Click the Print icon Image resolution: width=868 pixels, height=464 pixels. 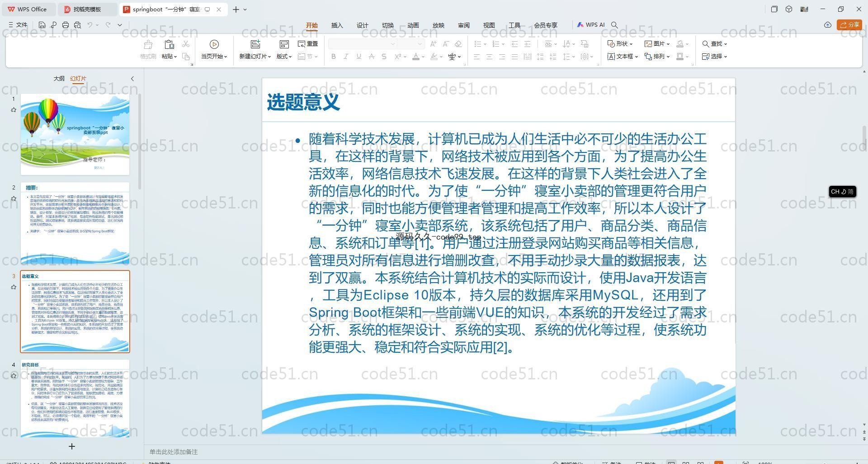[66, 25]
